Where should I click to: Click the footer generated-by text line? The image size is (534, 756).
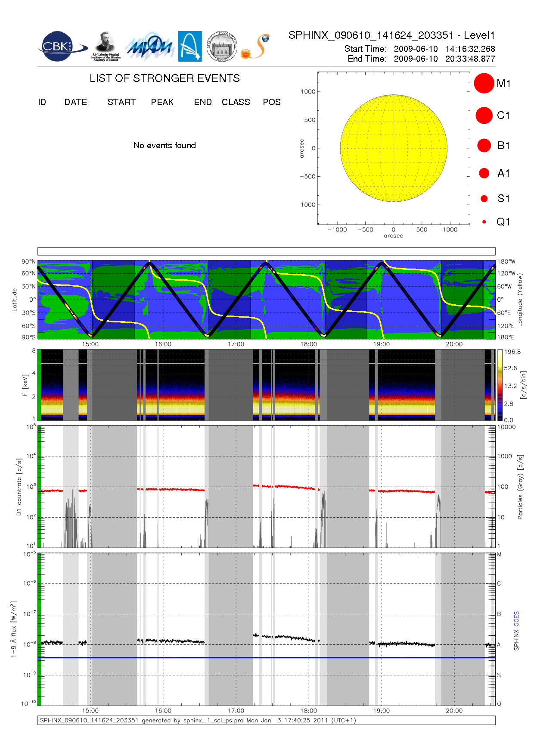(x=198, y=720)
